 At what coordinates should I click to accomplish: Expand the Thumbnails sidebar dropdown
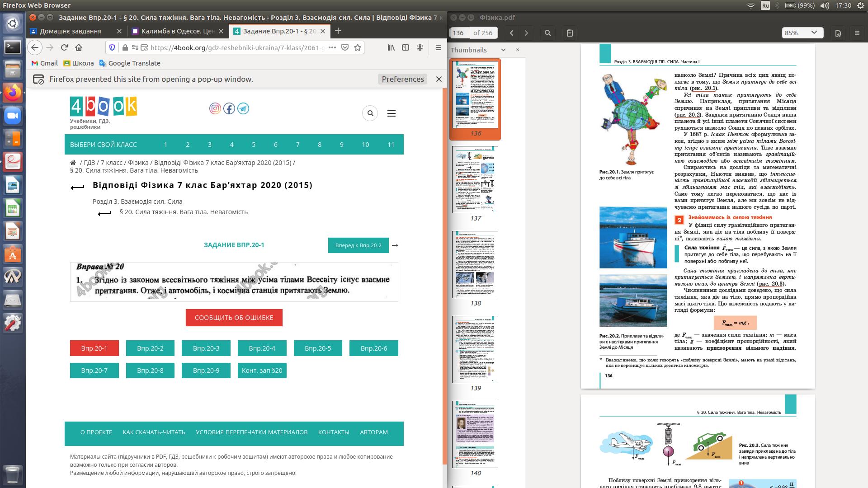click(x=503, y=50)
